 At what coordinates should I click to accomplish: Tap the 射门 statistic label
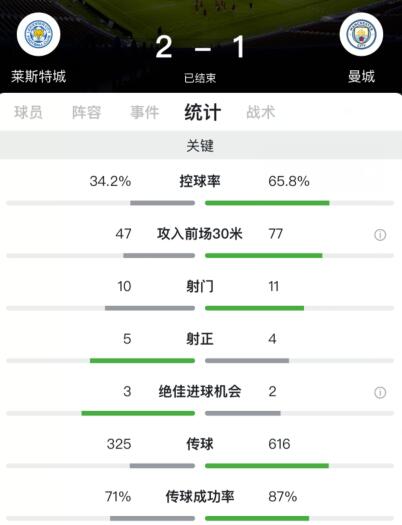pos(200,286)
